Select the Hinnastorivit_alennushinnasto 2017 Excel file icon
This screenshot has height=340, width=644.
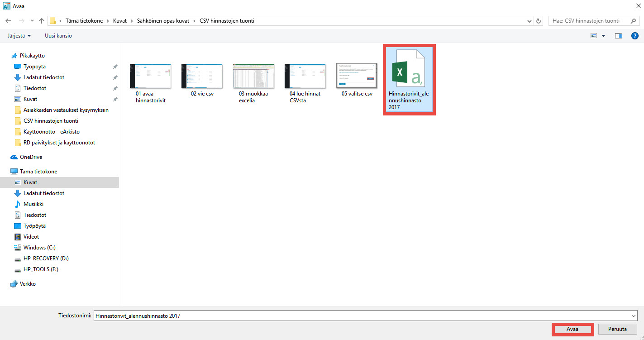click(x=409, y=68)
